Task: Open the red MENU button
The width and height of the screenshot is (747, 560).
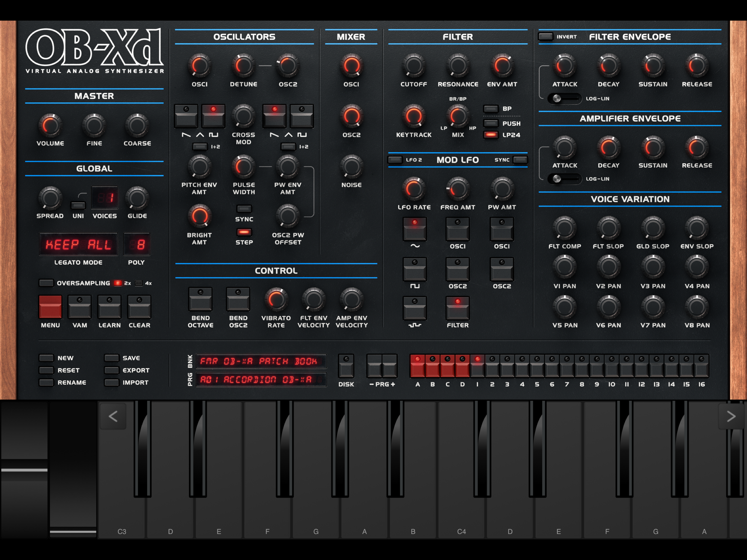Action: (x=50, y=307)
